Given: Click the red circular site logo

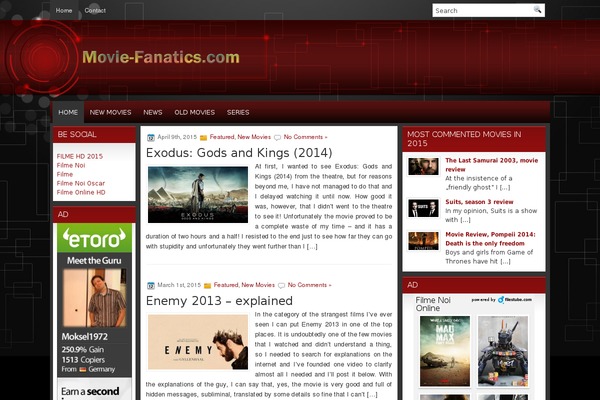Looking at the screenshot, I should click(44, 57).
